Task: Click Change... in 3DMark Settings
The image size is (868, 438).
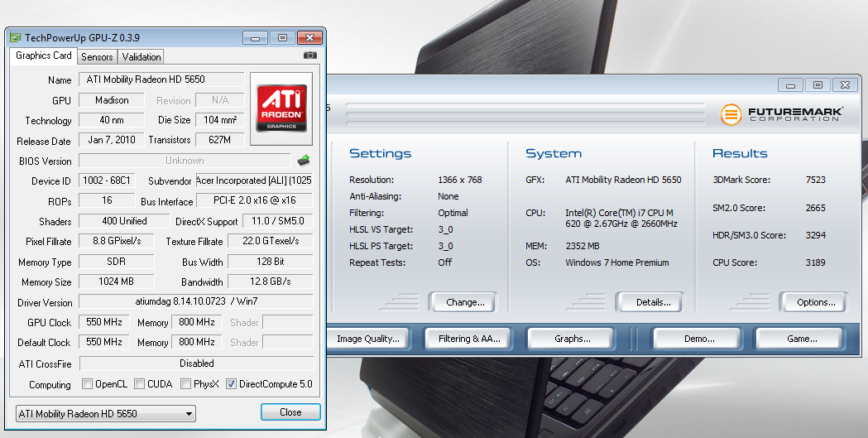Action: [465, 302]
